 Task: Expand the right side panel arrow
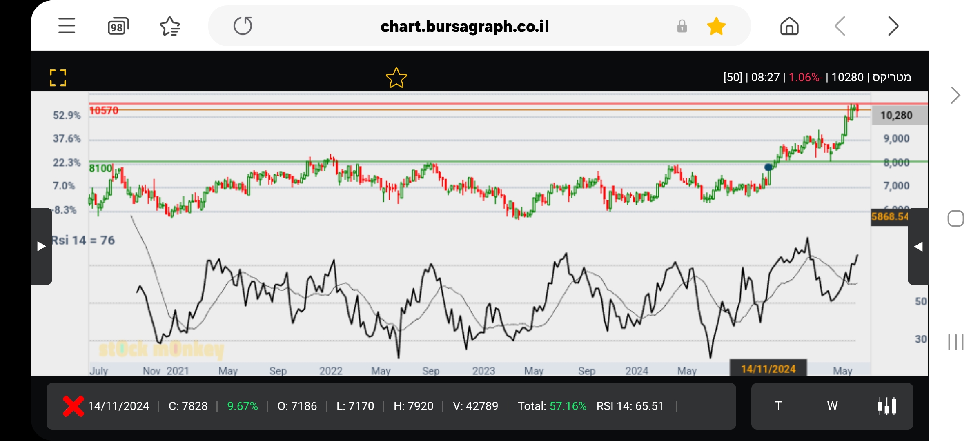pyautogui.click(x=918, y=247)
